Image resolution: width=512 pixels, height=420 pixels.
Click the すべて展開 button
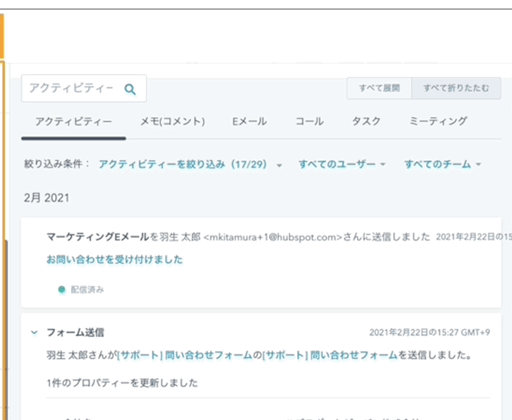tap(379, 88)
